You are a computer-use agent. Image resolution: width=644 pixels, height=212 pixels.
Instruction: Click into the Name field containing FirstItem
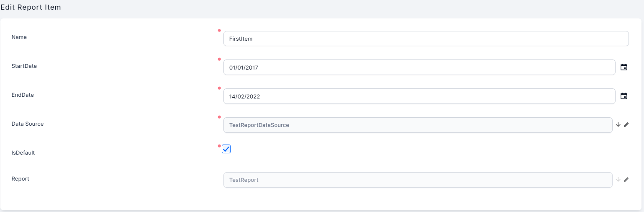(x=426, y=39)
